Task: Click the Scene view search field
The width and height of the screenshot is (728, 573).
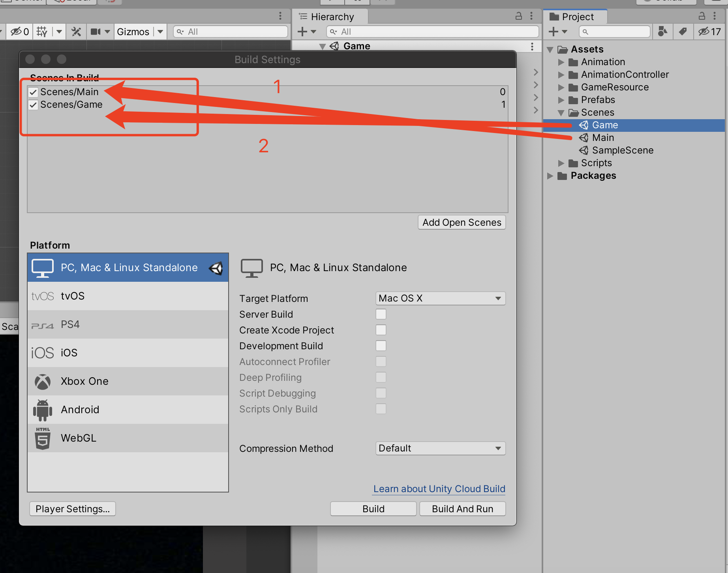Action: (231, 32)
